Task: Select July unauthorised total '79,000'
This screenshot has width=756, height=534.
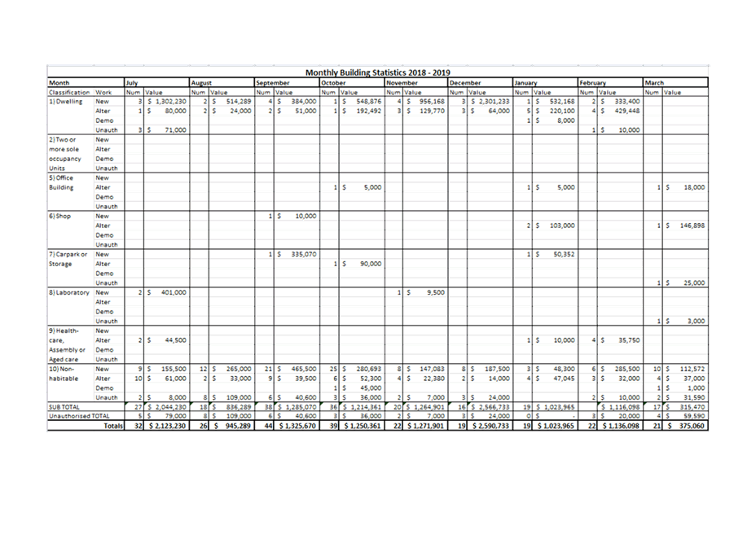Action: 175,416
